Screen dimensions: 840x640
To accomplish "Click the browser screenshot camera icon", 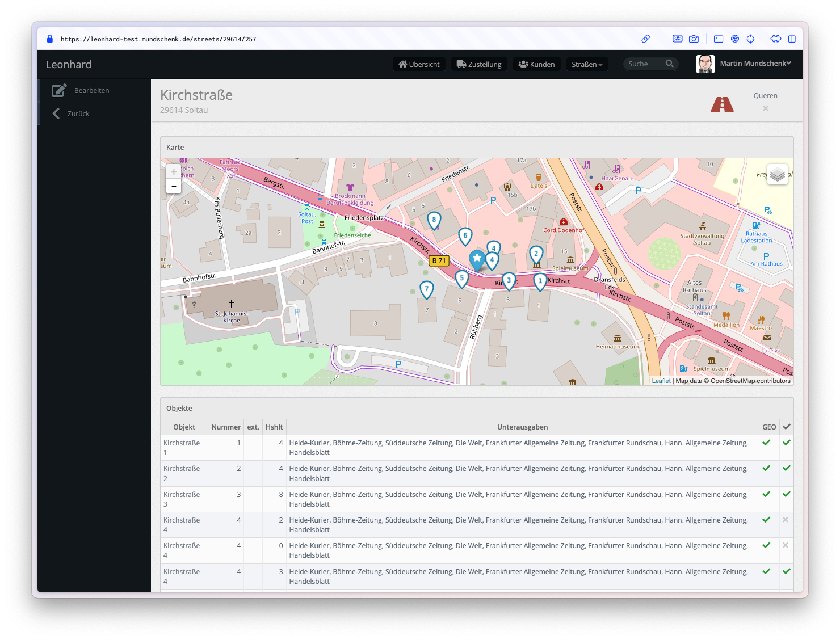I will point(694,39).
